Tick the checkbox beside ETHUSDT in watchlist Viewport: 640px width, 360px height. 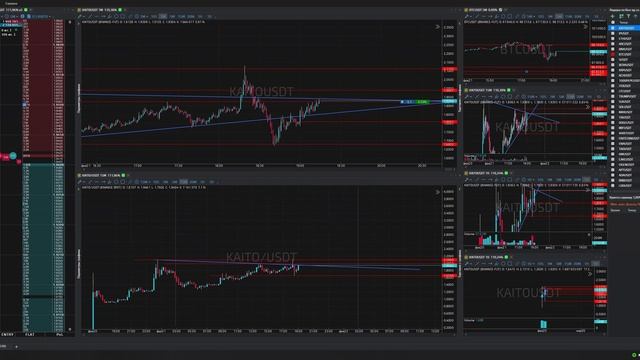point(613,39)
